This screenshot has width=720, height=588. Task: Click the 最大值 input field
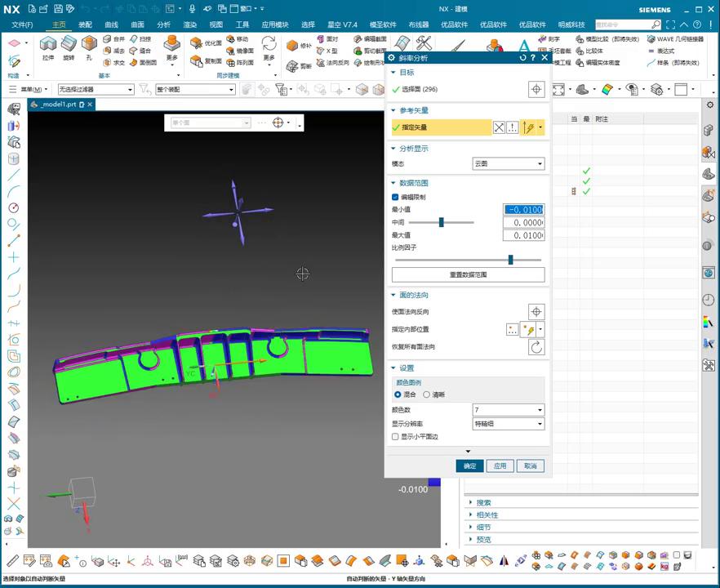(x=523, y=235)
